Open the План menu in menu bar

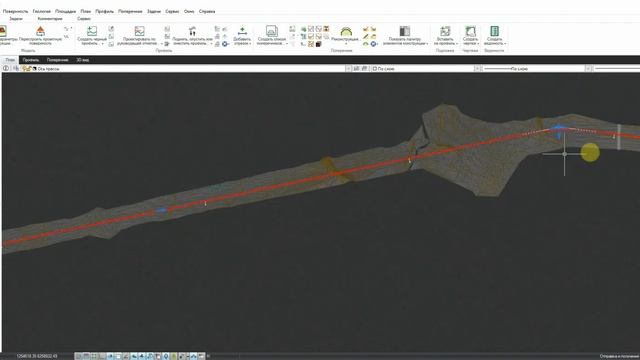pyautogui.click(x=85, y=11)
